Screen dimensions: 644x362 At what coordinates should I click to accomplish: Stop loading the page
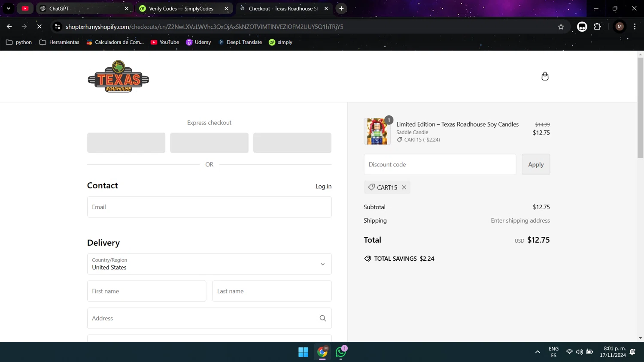coord(39,27)
